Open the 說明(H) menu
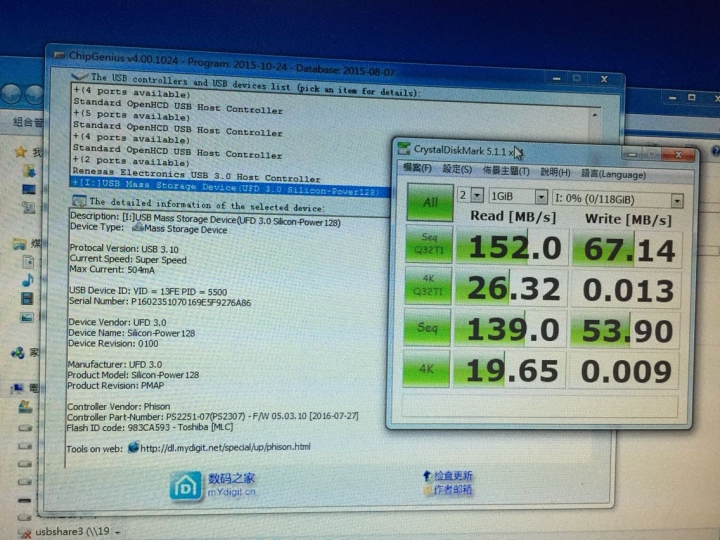 [555, 173]
